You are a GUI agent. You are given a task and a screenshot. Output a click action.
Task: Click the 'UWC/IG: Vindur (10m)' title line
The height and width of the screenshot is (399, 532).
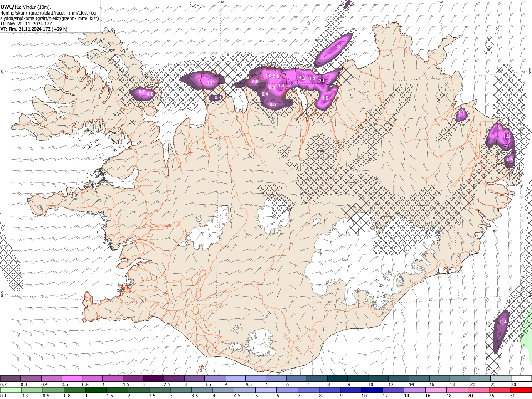(25, 7)
